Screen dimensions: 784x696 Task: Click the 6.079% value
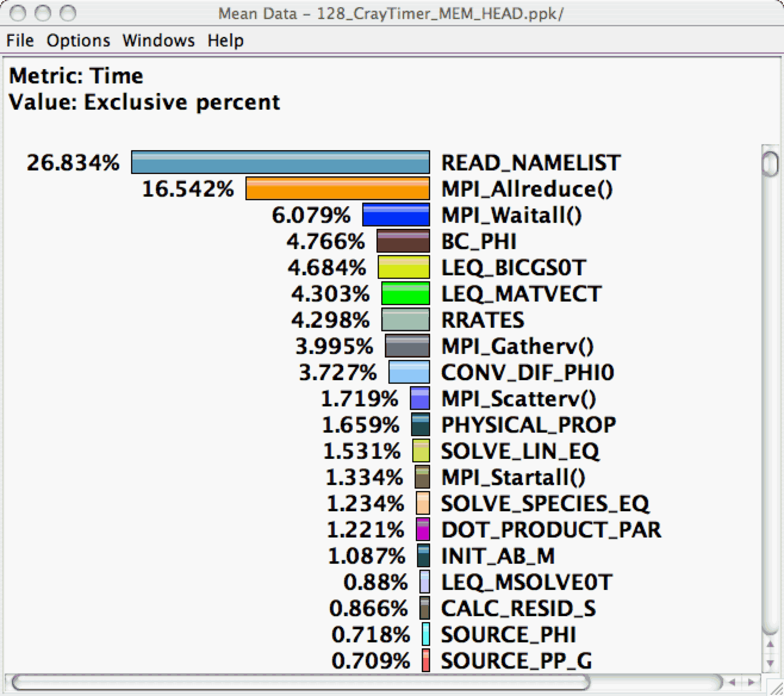[x=312, y=215]
